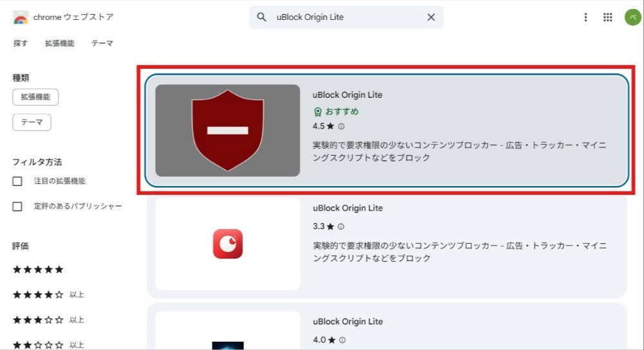Click the 4.0 rating text
The width and height of the screenshot is (644, 350).
coord(319,340)
